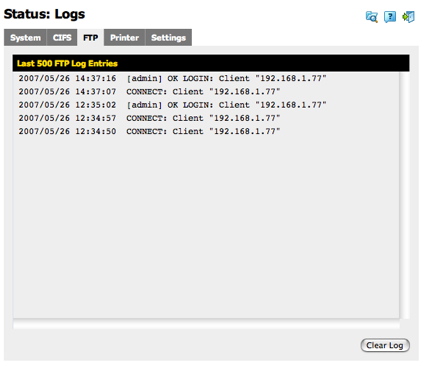Click the vertical scrollbar of the log list
The width and height of the screenshot is (424, 366).
click(x=404, y=195)
